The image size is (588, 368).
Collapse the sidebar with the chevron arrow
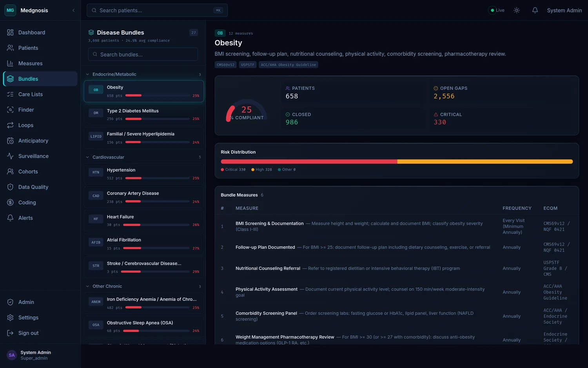tap(73, 10)
